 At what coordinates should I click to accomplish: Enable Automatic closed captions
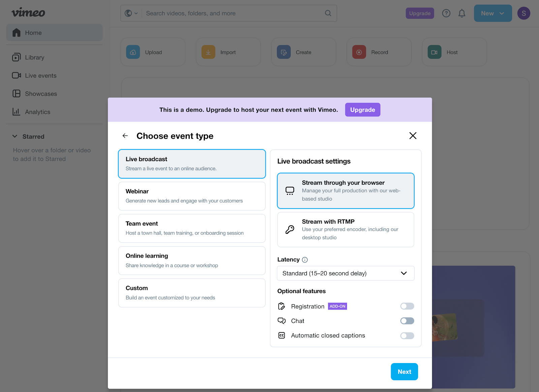407,335
